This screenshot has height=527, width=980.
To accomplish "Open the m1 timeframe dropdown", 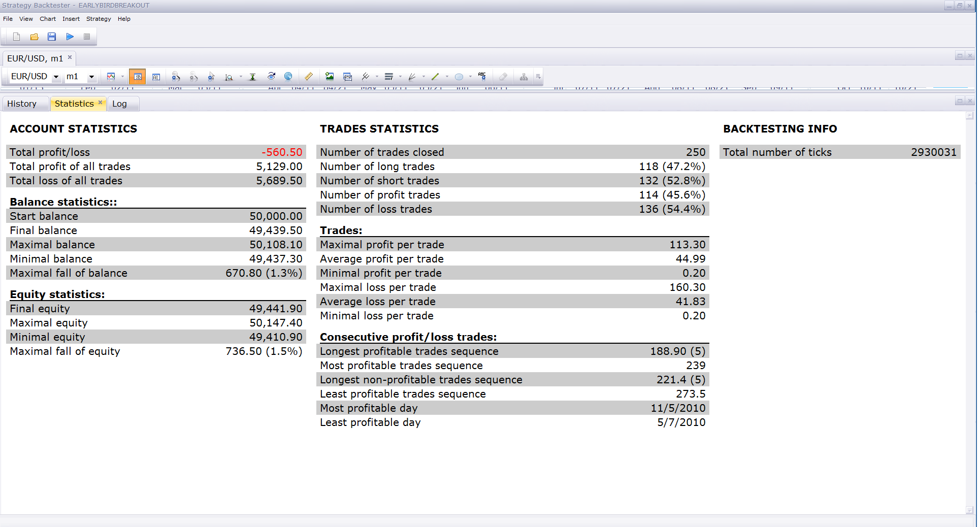I will (x=91, y=77).
